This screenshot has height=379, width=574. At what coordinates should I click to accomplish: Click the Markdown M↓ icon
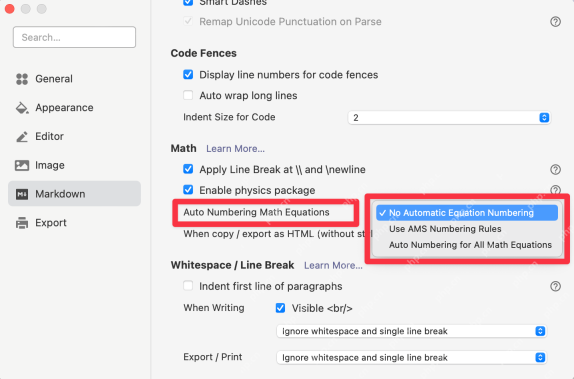22,194
